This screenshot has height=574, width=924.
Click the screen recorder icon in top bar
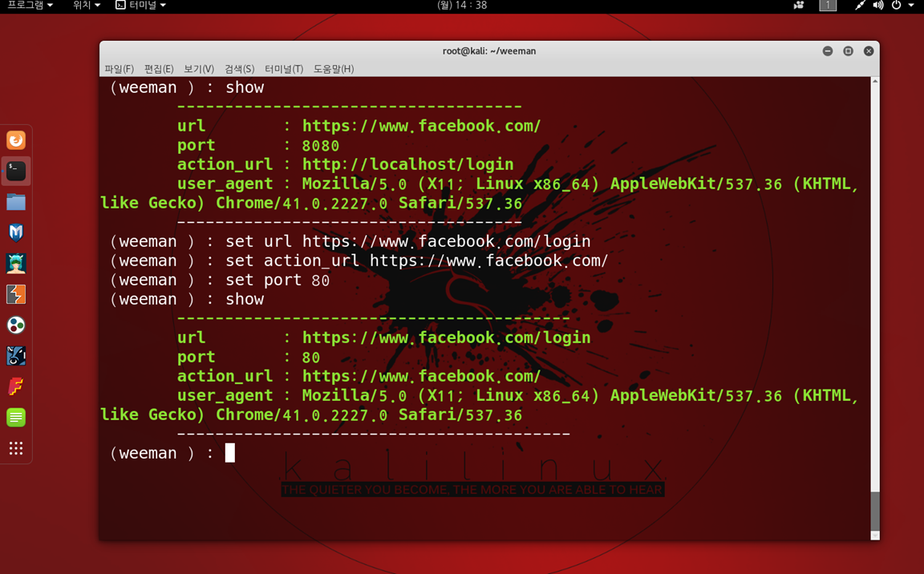[799, 6]
